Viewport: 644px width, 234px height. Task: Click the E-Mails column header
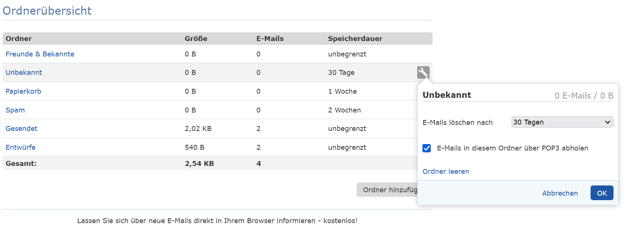270,39
